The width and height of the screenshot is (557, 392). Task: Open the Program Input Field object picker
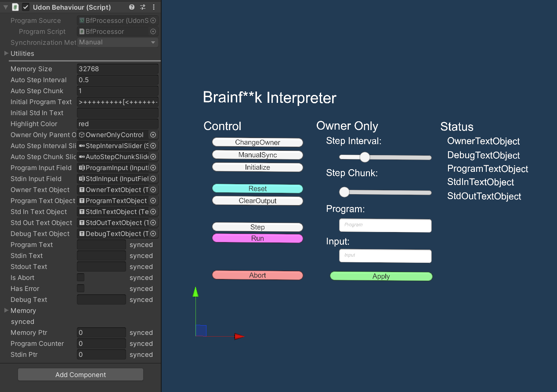pyautogui.click(x=153, y=167)
